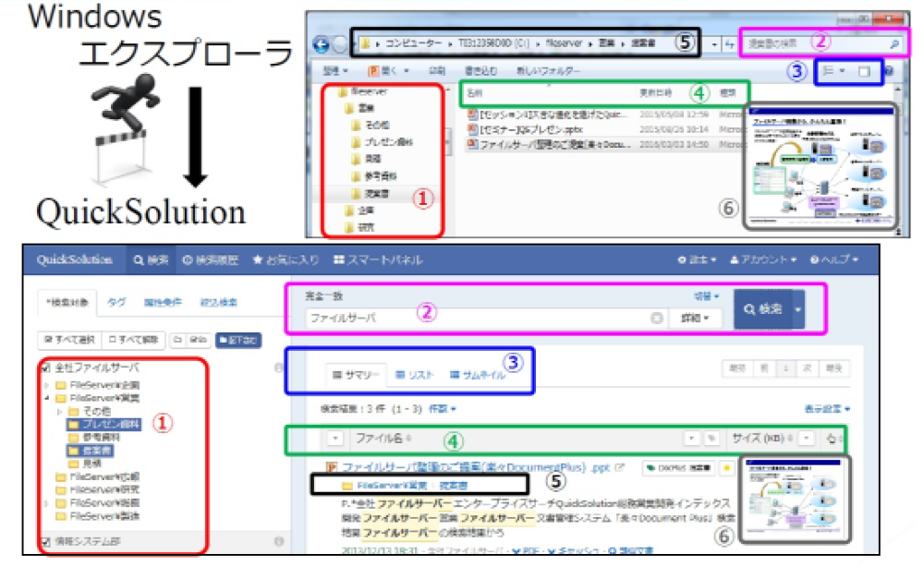This screenshot has height=566, width=924.
Task: Click the yellow star favorite icon on the result
Action: tap(727, 468)
